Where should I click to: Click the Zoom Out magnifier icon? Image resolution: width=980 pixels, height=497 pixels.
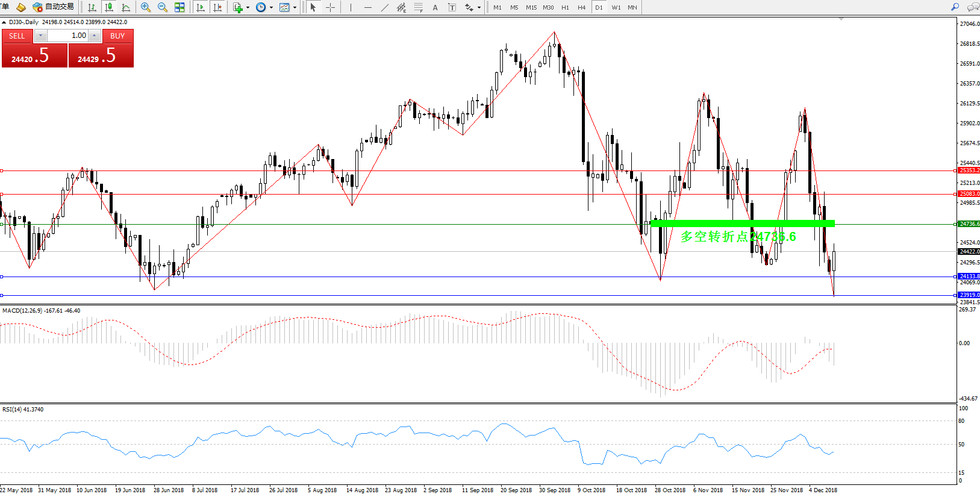tap(163, 7)
